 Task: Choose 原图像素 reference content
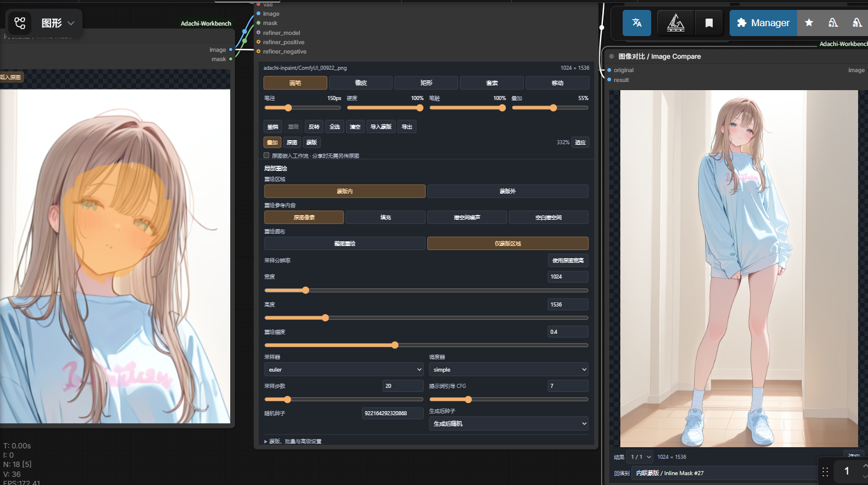304,217
